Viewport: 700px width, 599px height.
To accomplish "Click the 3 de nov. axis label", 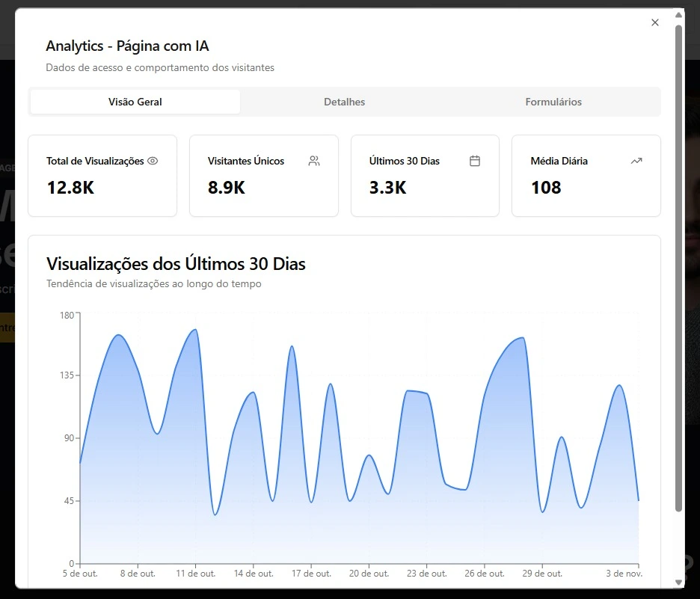I will pos(624,574).
